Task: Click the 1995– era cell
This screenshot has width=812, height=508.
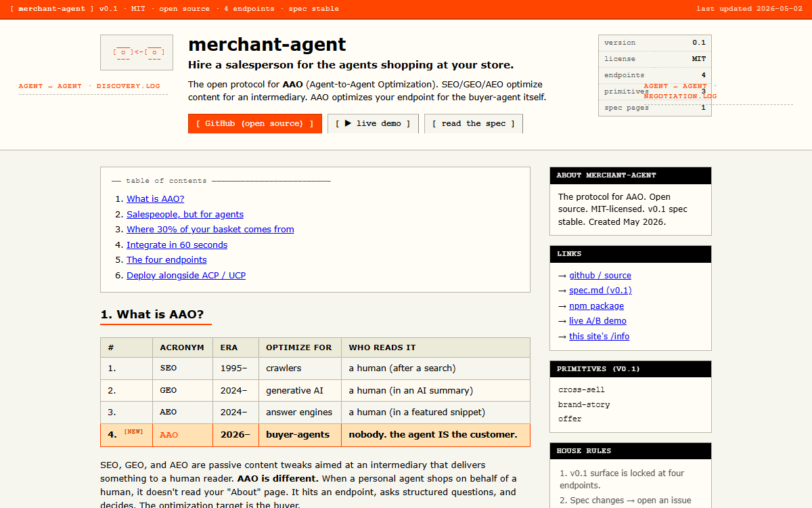Action: pyautogui.click(x=235, y=368)
